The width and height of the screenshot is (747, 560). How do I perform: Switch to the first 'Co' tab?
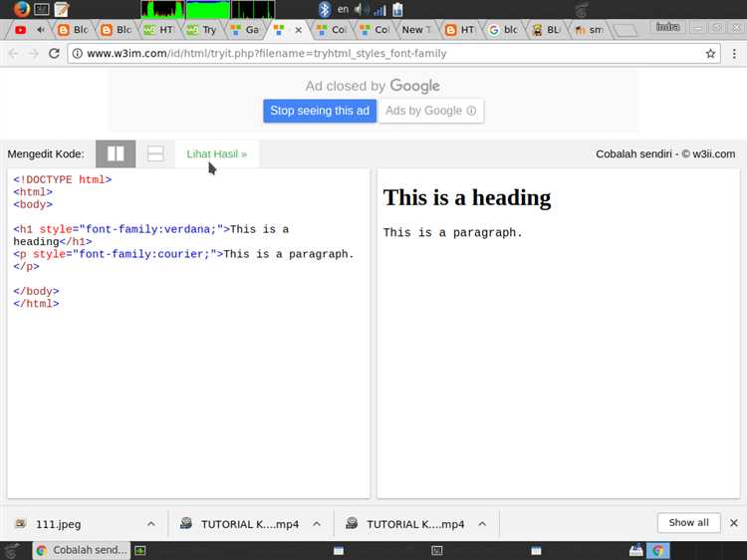click(x=331, y=30)
